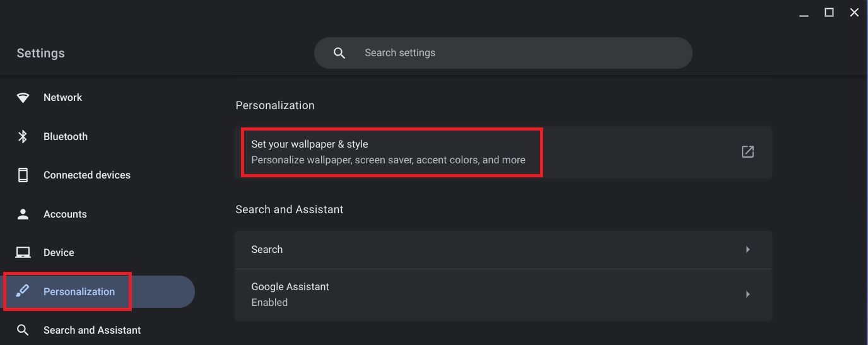Expand the Google Assistant row arrow
This screenshot has height=345, width=868.
(x=748, y=294)
